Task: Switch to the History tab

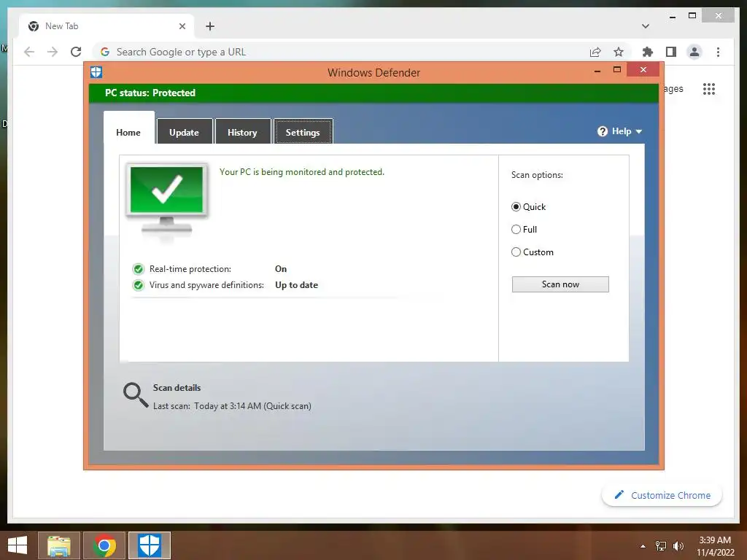Action: (x=242, y=132)
